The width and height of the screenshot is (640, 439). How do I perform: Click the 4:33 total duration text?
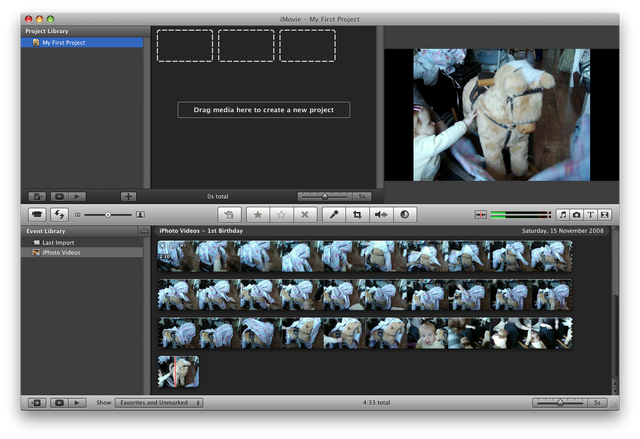click(376, 403)
